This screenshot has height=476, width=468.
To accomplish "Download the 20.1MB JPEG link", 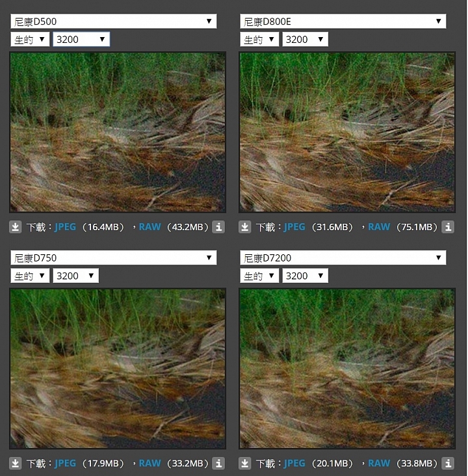I will 294,464.
